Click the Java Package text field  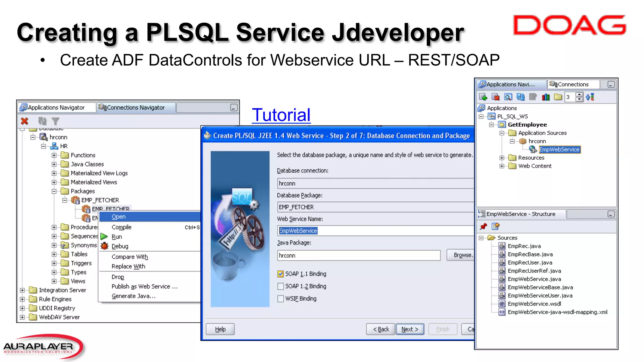click(359, 255)
